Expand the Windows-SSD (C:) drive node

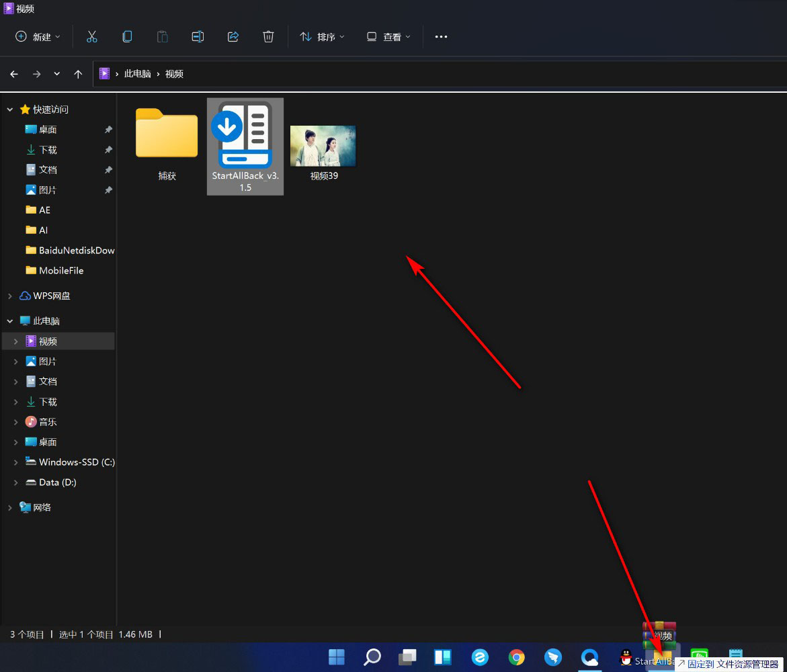[16, 462]
